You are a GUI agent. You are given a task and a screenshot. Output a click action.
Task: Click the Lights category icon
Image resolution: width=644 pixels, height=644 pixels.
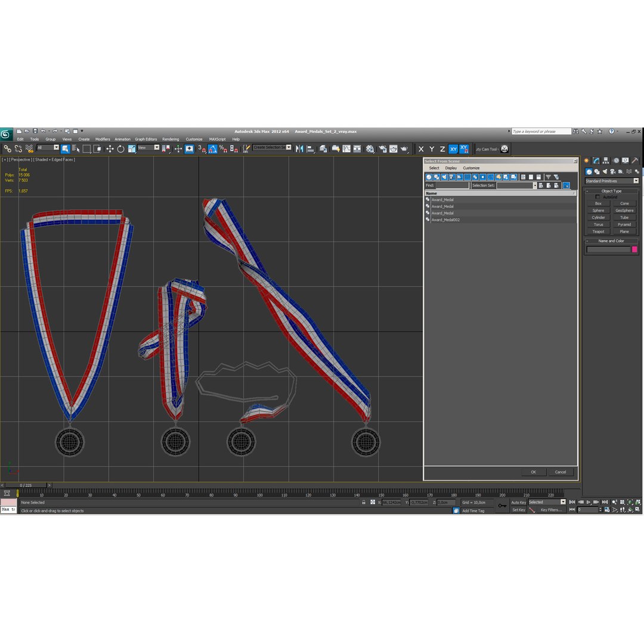tap(605, 172)
